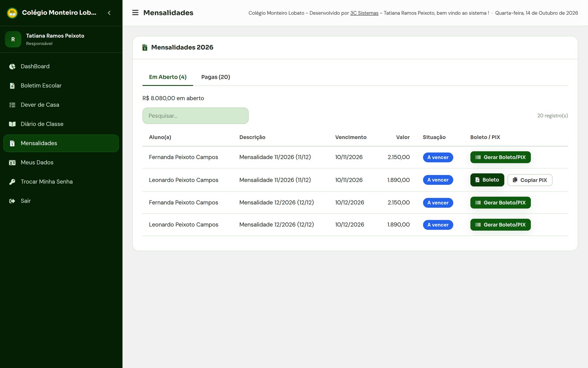Open the DashBoard pie chart icon
Screen dimensions: 588x368
click(12, 66)
